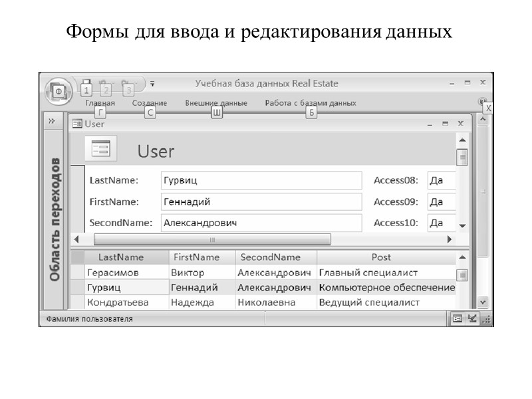Click the Access08 field value Да
Viewport: 532px width, 399px height.
442,180
